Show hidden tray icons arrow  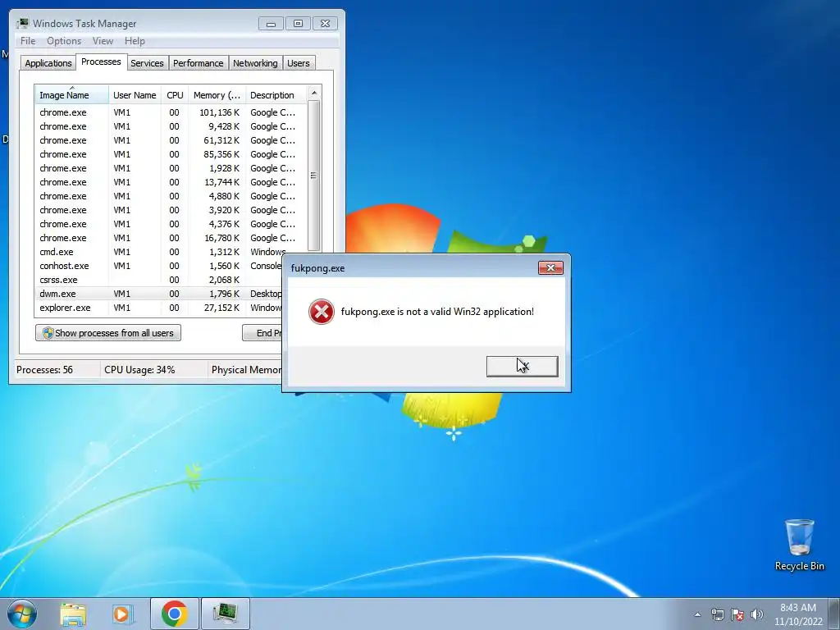click(x=697, y=614)
